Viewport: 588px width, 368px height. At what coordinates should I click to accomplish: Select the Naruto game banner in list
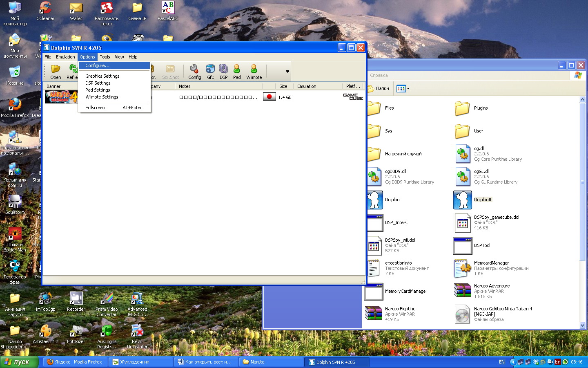pyautogui.click(x=61, y=97)
